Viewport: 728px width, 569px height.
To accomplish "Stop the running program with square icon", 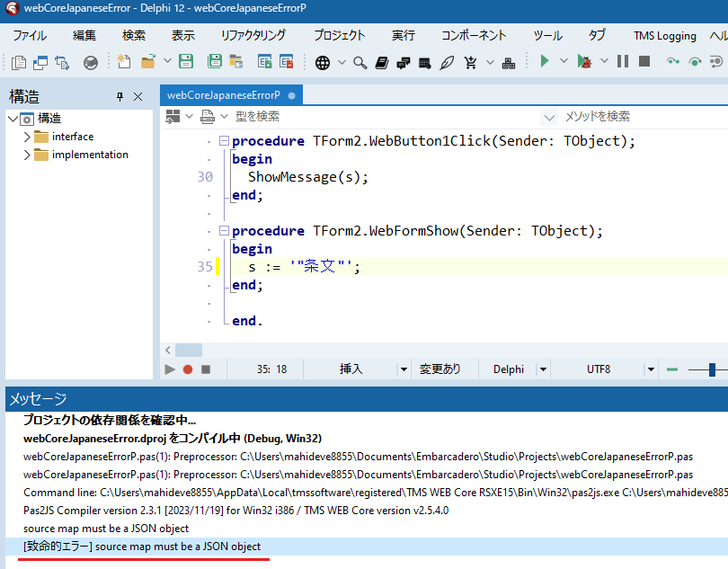I will click(x=644, y=61).
